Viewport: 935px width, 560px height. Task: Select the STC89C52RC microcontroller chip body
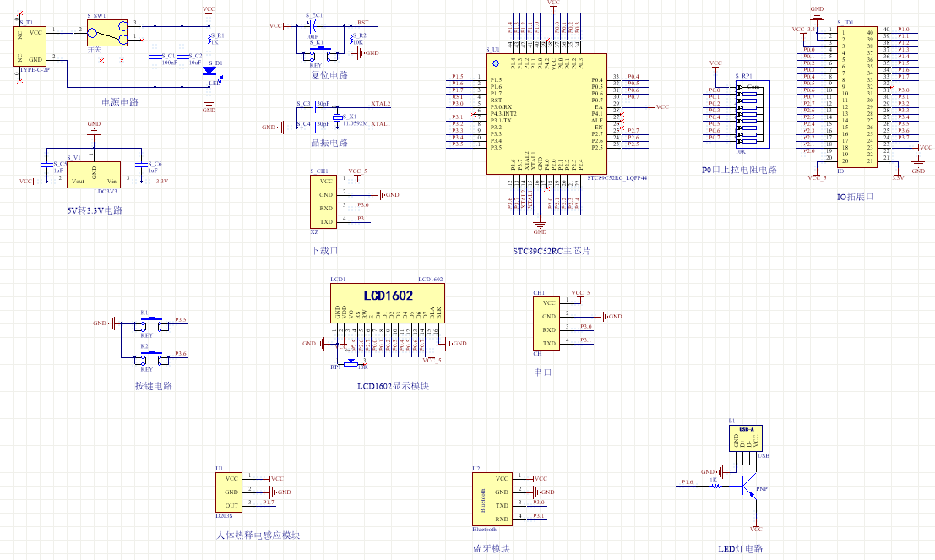click(546, 114)
